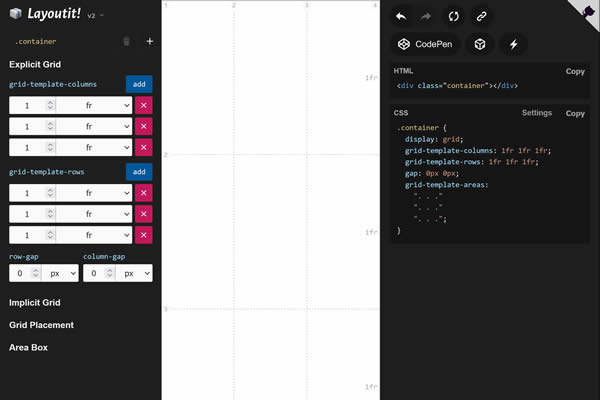Screen dimensions: 600x400
Task: Open the third column unit dropdown
Action: 94,147
